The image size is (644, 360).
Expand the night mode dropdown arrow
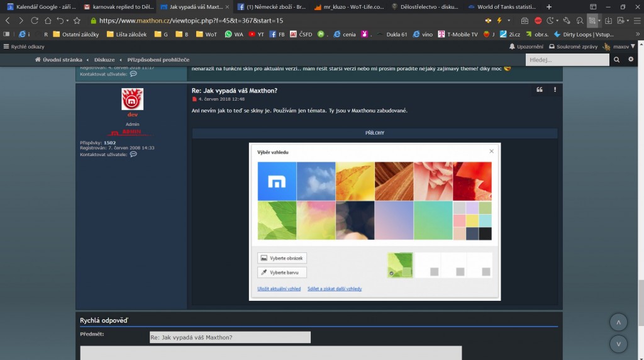point(557,21)
